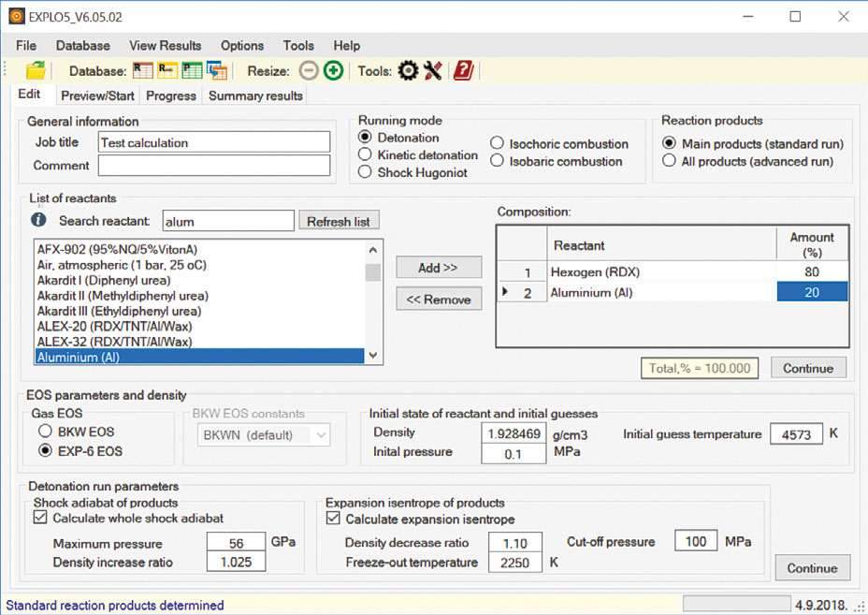
Task: Open the Tools menu
Action: 298,46
